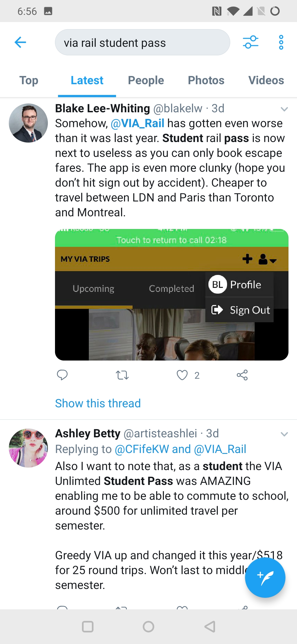297x644 pixels.
Task: Open the three-dot overflow menu
Action: 281,42
